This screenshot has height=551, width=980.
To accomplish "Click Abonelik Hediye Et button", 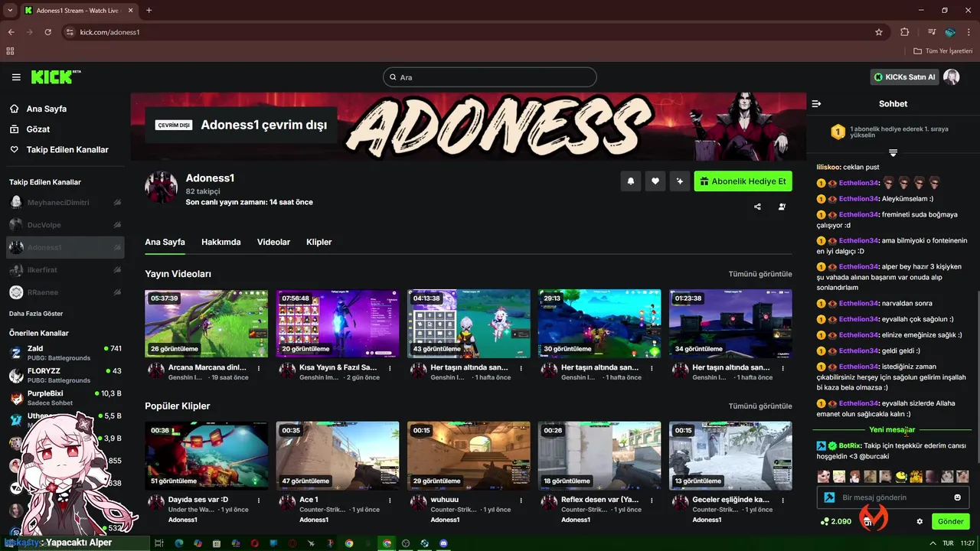I will 743,181.
